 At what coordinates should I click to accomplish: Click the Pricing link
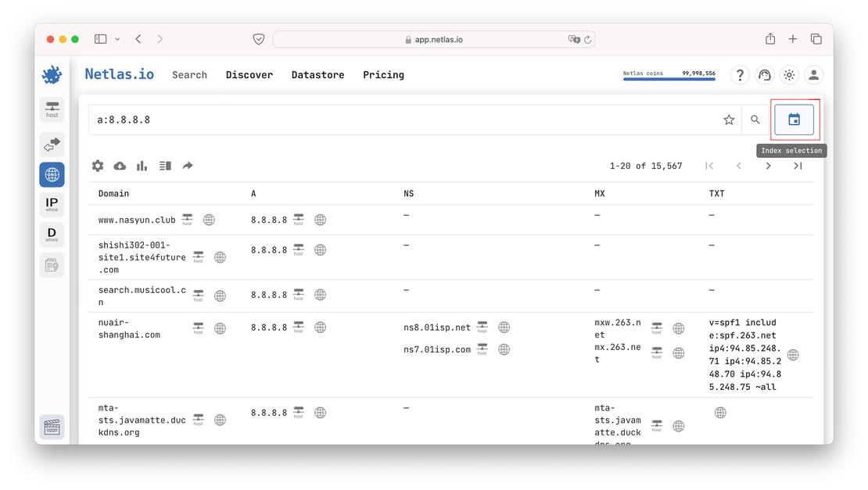pos(383,75)
